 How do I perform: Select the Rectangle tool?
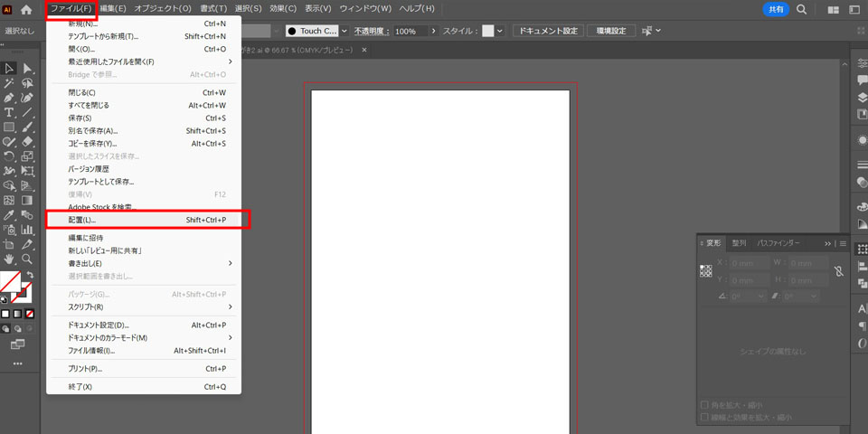tap(9, 127)
